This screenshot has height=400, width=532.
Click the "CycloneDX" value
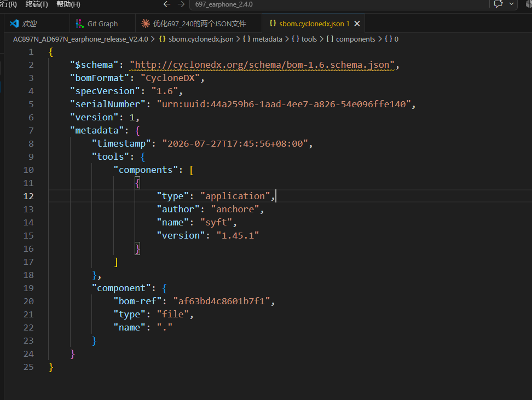[170, 78]
